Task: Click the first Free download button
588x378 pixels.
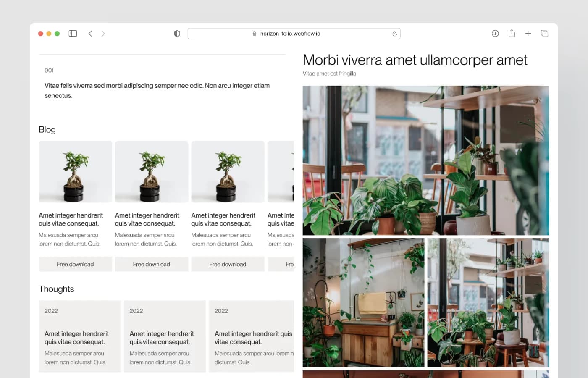Action: coord(75,264)
